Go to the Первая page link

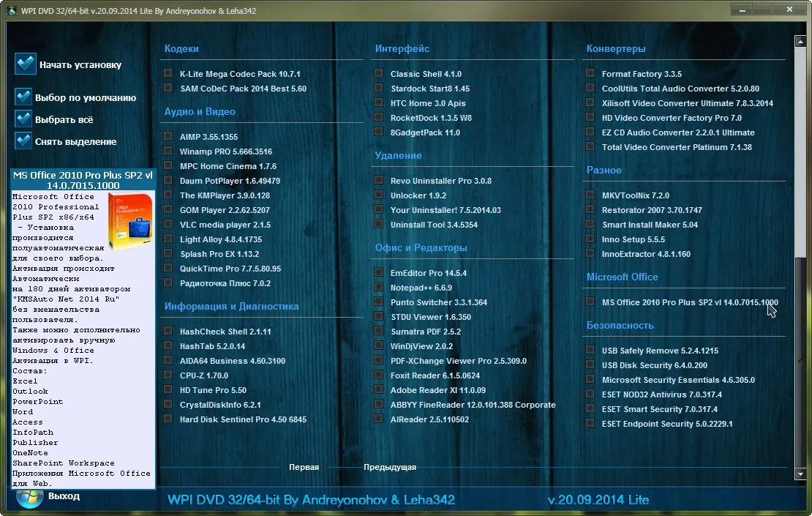pyautogui.click(x=304, y=467)
